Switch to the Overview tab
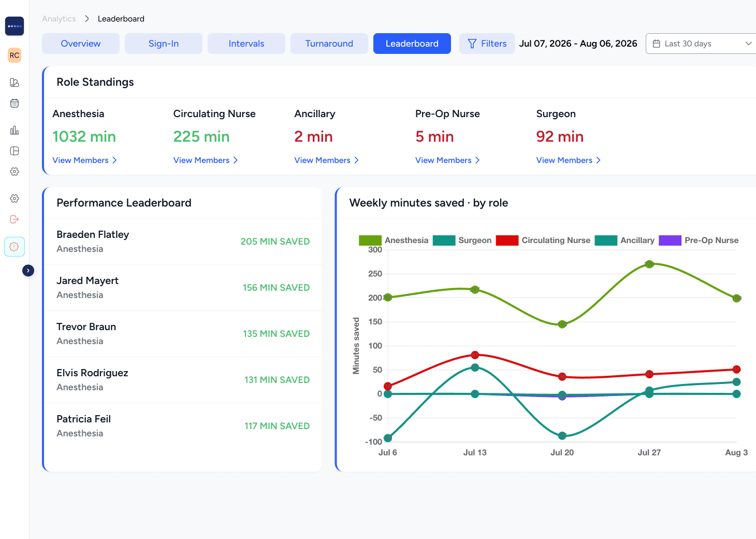The image size is (756, 539). 81,44
